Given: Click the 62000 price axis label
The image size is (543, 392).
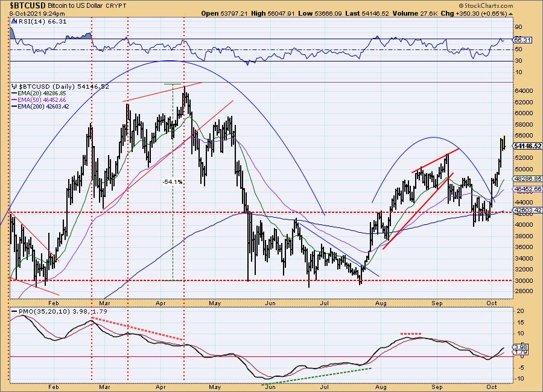Looking at the screenshot, I should pyautogui.click(x=524, y=102).
